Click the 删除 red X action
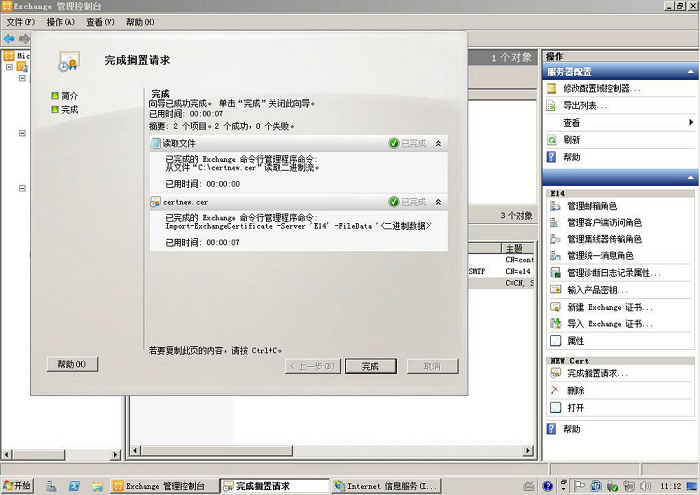 coord(554,391)
